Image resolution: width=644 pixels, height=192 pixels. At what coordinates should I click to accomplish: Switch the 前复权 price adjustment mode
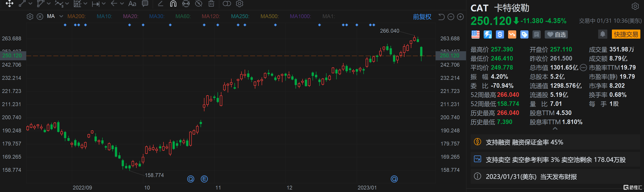(x=422, y=17)
